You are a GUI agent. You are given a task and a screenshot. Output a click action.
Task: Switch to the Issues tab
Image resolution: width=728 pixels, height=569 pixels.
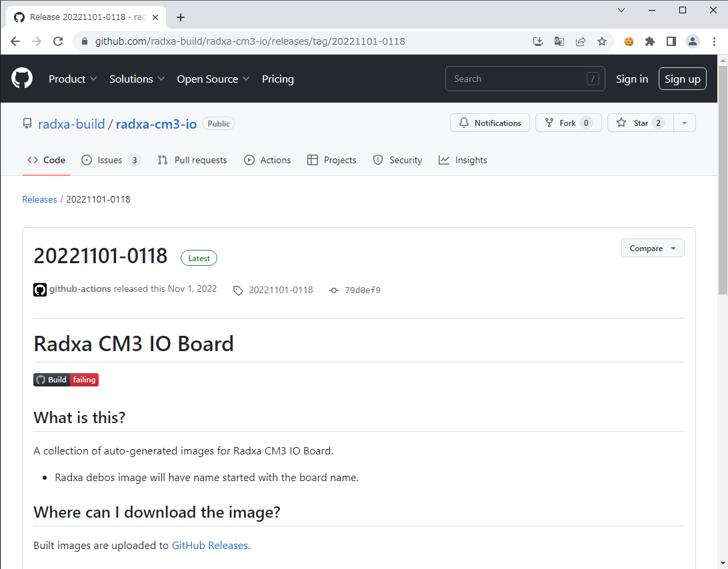(111, 160)
